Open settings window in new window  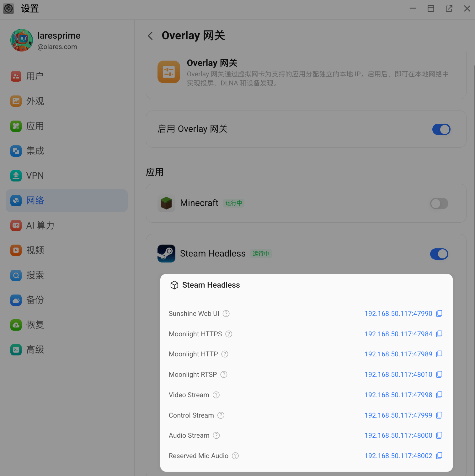(x=449, y=8)
